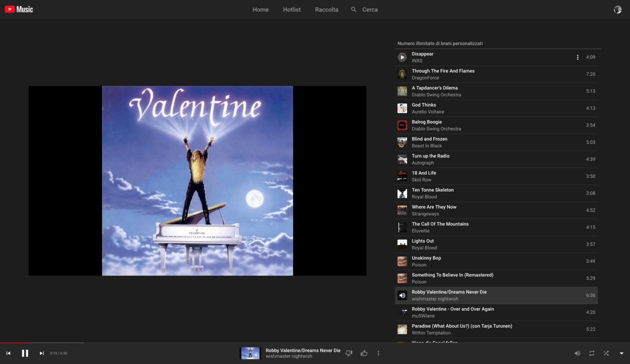Skip to the next track

point(41,353)
